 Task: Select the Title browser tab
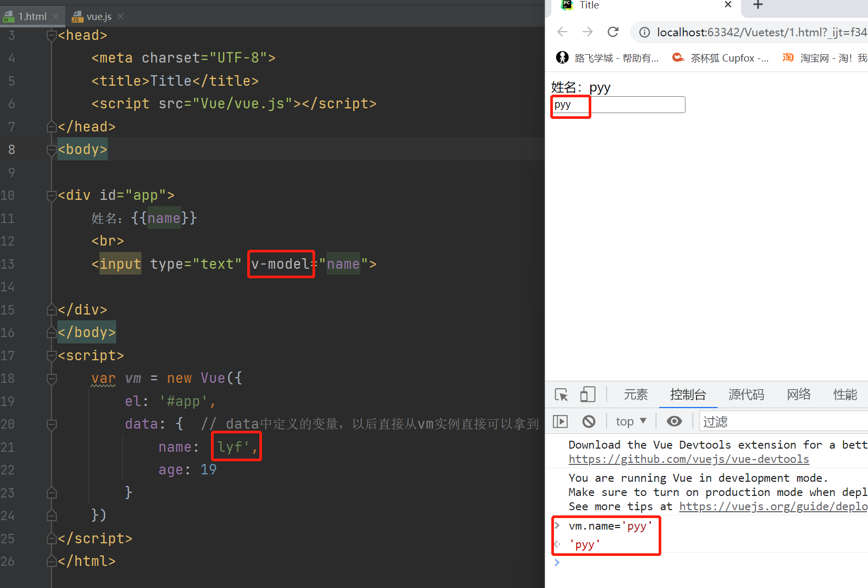[x=643, y=6]
